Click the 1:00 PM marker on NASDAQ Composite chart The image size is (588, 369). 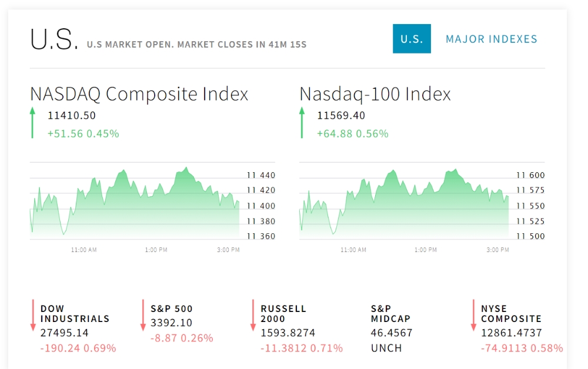156,250
